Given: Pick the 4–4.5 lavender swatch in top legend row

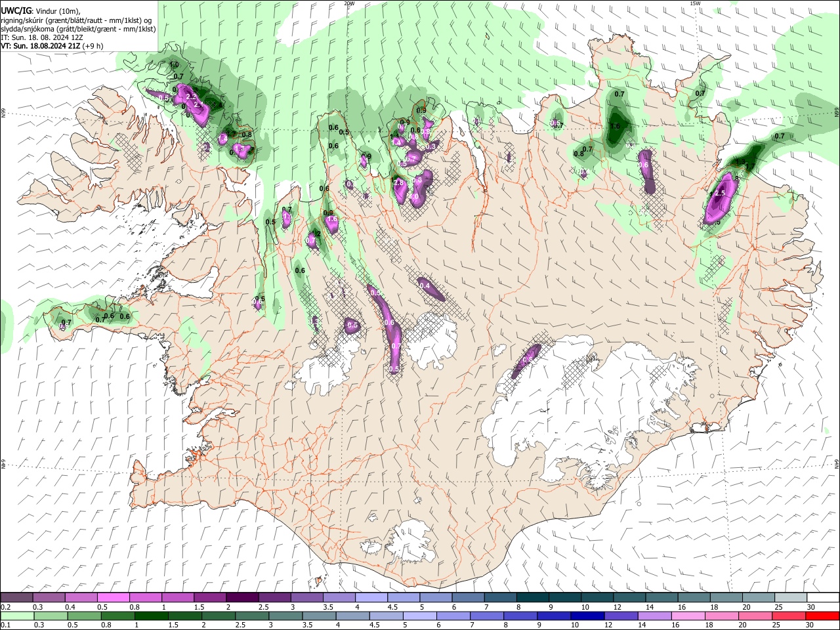Looking at the screenshot, I should coord(371,597).
